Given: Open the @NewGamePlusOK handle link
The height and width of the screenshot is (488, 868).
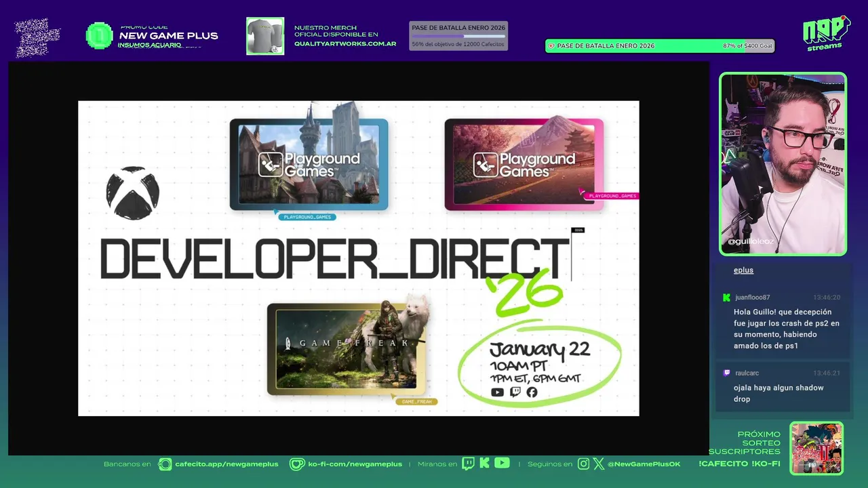Looking at the screenshot, I should (x=644, y=464).
